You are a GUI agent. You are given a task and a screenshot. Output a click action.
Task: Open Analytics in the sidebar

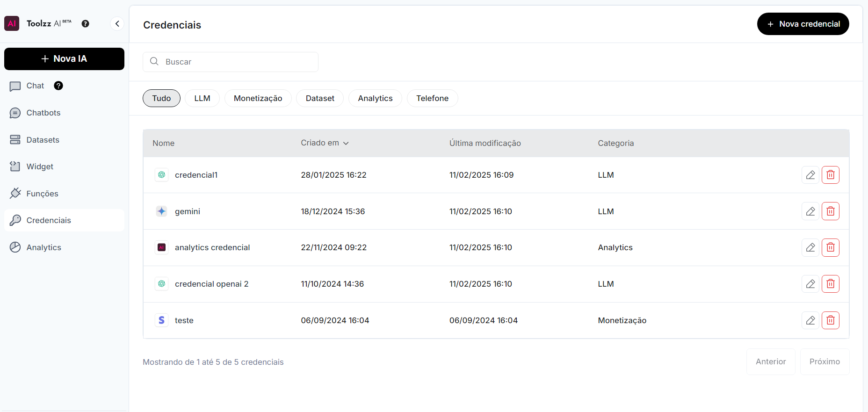[64, 247]
